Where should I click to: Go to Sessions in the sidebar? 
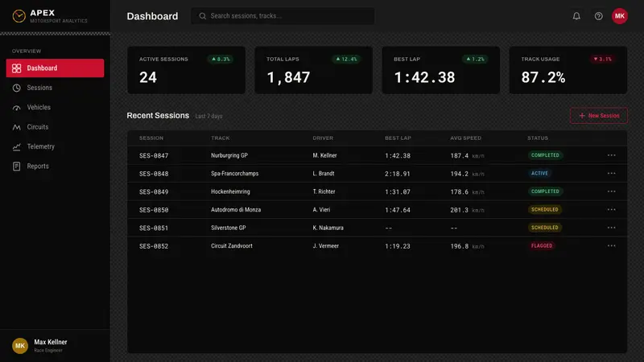pos(55,88)
